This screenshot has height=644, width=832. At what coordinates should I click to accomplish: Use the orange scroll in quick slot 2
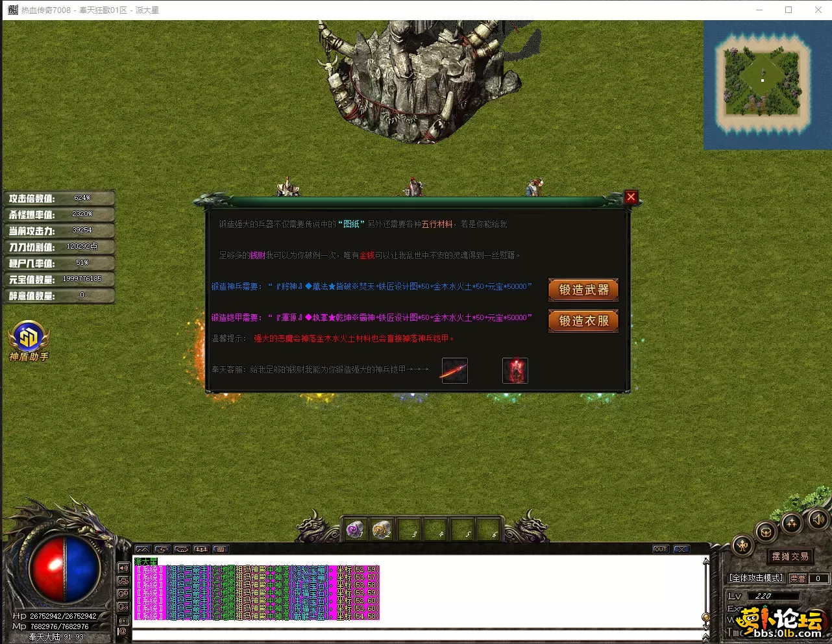[x=382, y=530]
